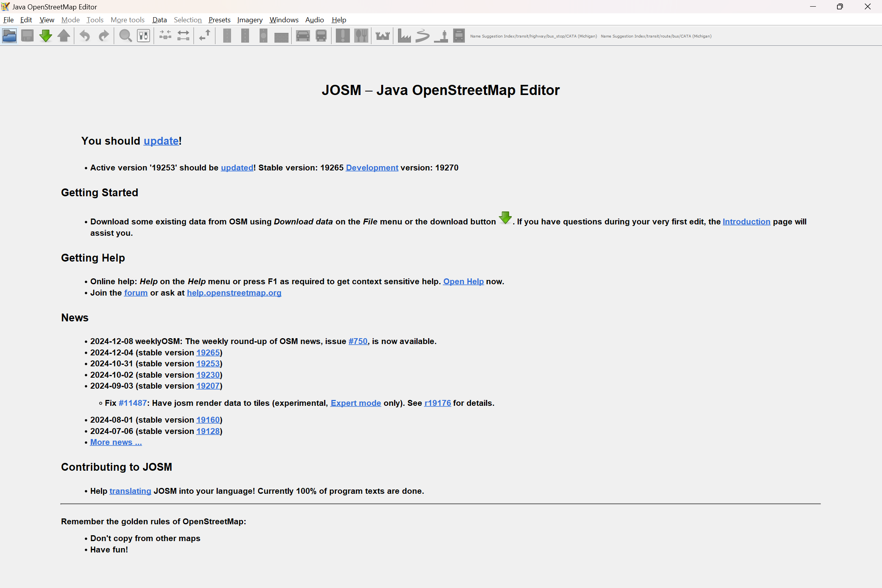This screenshot has height=588, width=882.
Task: Click the 'updated' link for active version
Action: pos(237,168)
